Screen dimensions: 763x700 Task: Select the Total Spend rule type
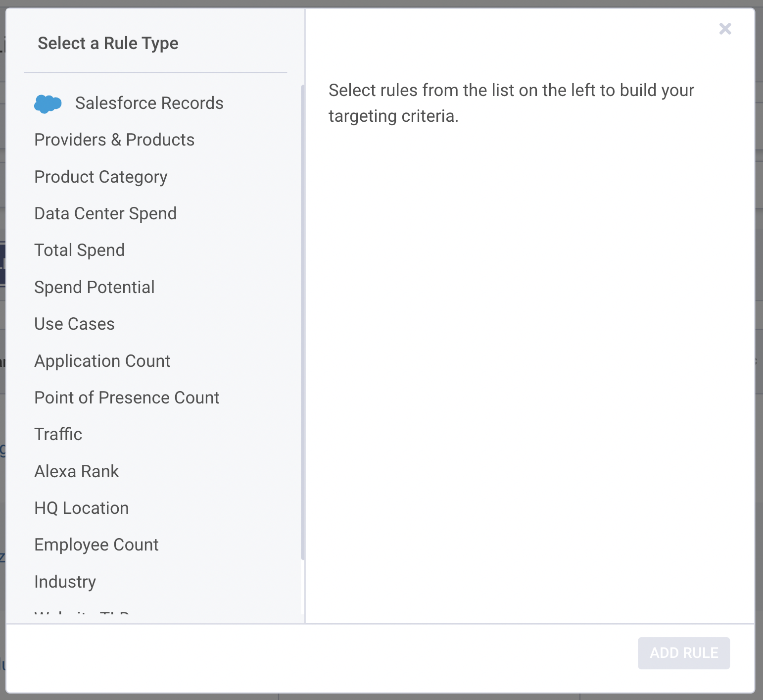[x=80, y=250]
